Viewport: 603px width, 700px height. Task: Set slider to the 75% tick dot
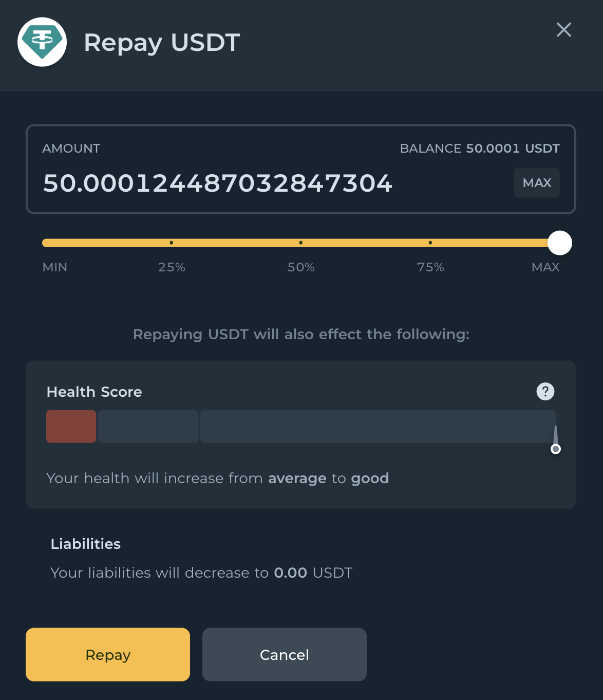(x=430, y=243)
